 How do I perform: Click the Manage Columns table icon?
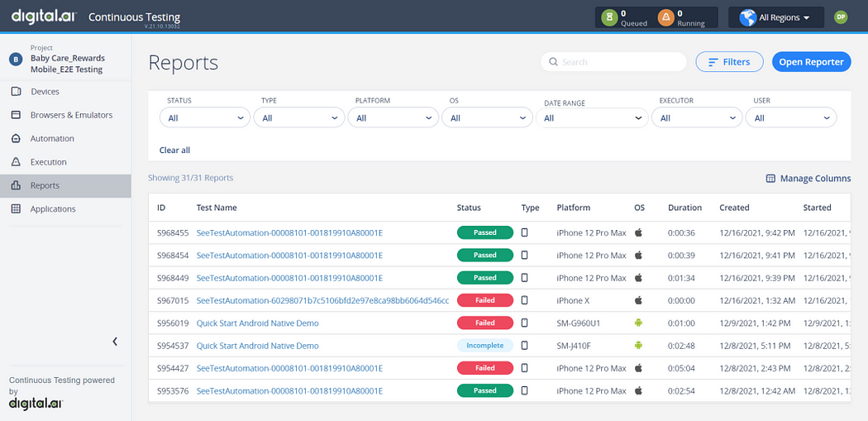770,179
